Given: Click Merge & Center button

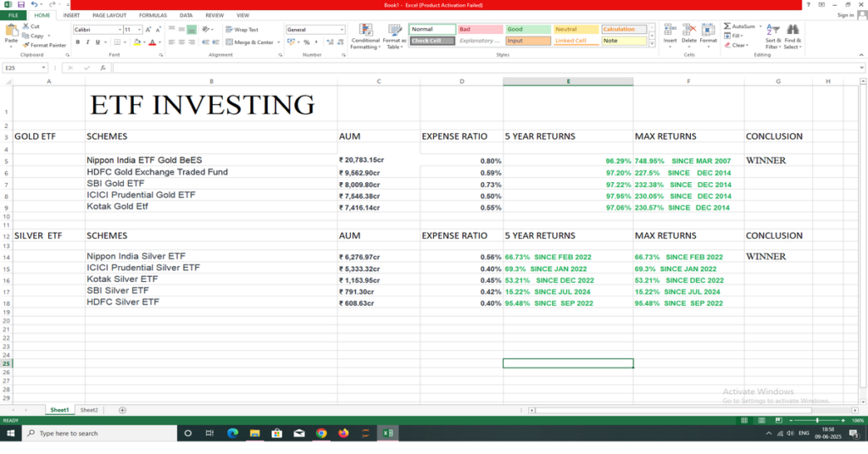Looking at the screenshot, I should [x=250, y=42].
